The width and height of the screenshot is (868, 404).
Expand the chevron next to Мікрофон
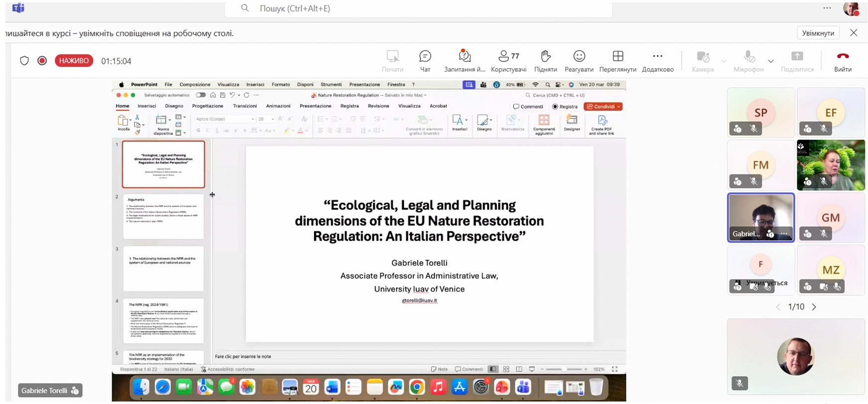[771, 61]
